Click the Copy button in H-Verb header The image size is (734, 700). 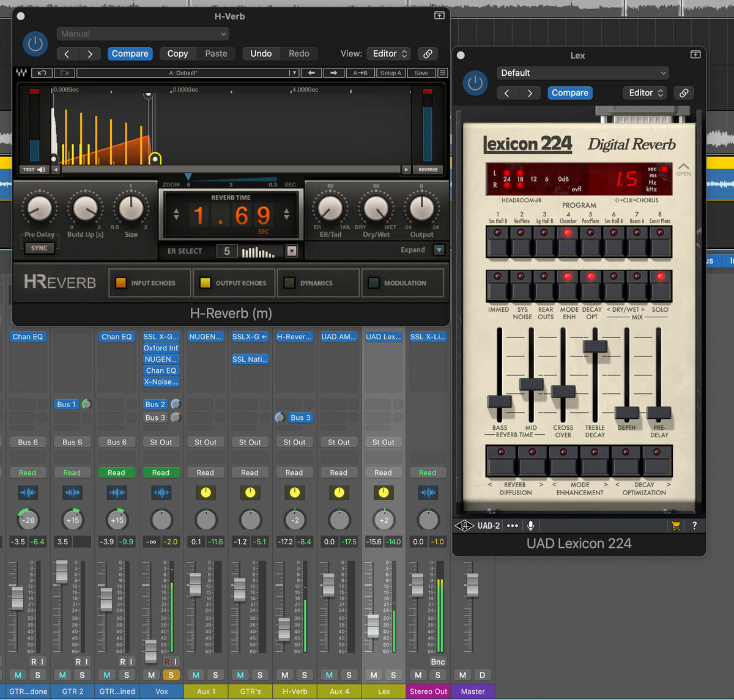click(x=177, y=54)
